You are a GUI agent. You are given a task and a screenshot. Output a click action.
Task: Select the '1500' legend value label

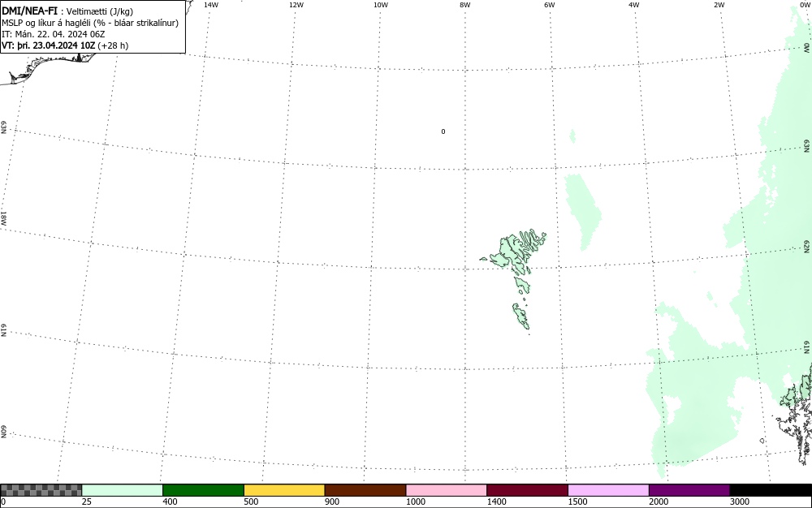point(577,502)
